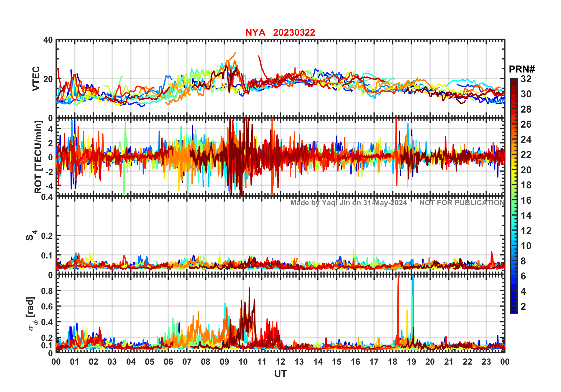Click sigma phi tick label '0.8'
Screen dimensions: 561x392
coord(47,291)
